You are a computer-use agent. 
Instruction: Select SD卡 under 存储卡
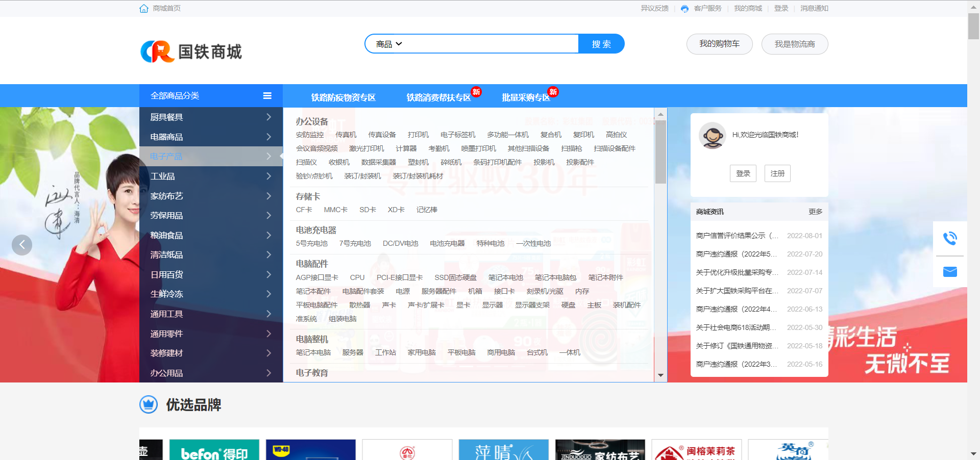click(x=367, y=210)
